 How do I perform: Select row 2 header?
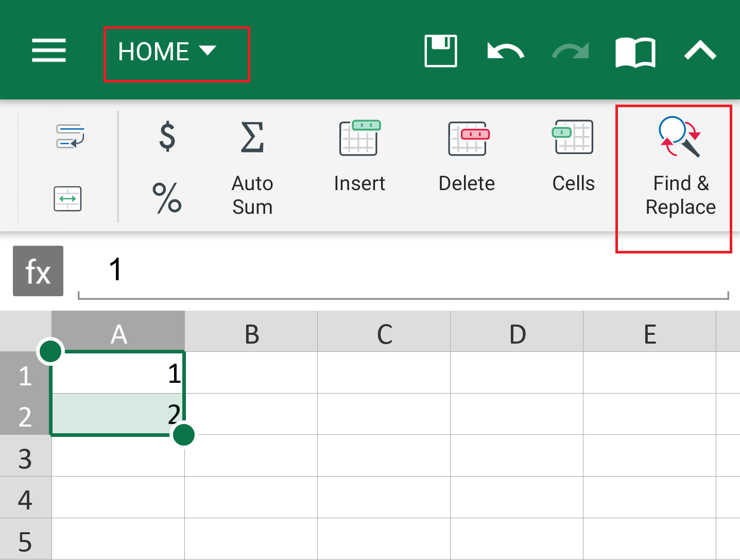[x=26, y=414]
